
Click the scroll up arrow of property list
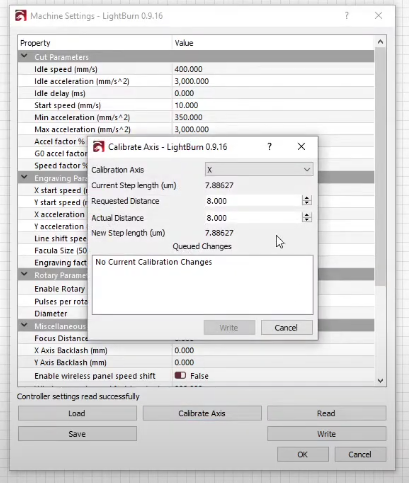(x=380, y=42)
